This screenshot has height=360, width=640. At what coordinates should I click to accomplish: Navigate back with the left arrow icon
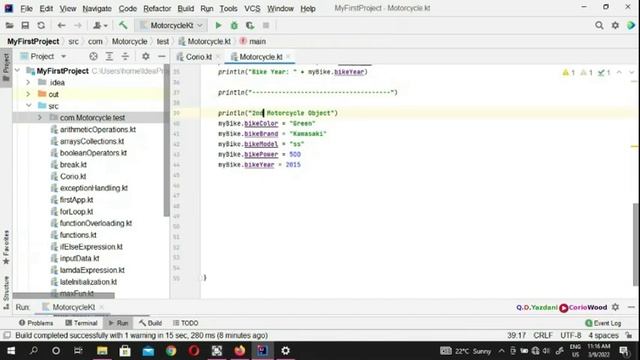pyautogui.click(x=61, y=25)
